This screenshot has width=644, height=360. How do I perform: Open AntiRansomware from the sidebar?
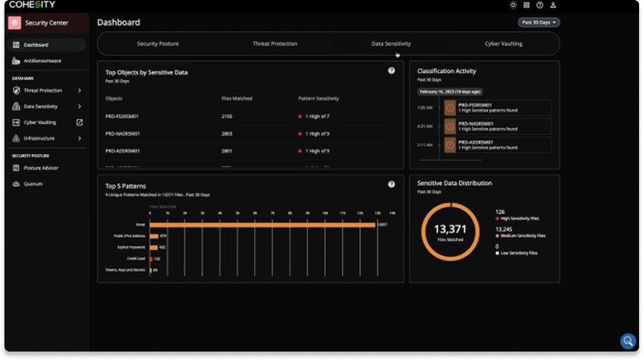pos(42,61)
